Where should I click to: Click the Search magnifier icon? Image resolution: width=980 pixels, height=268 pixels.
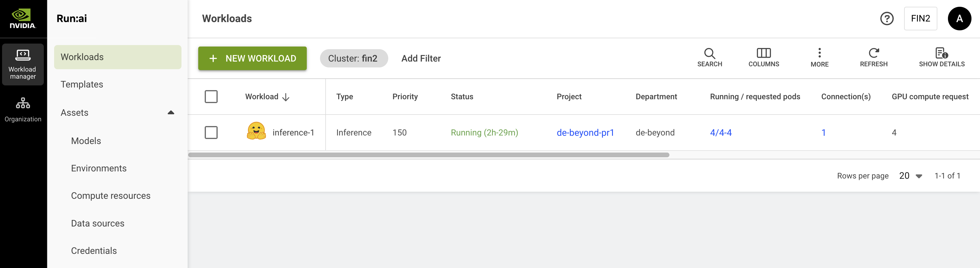click(709, 53)
